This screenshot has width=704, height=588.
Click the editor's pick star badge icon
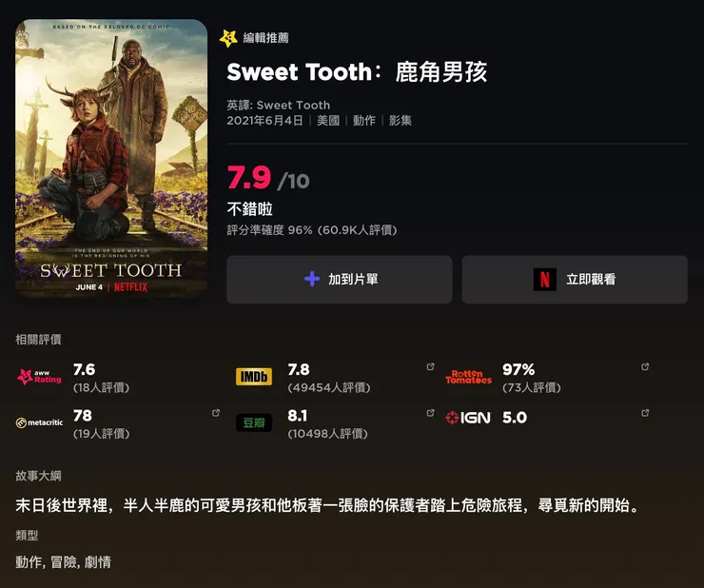coord(228,38)
